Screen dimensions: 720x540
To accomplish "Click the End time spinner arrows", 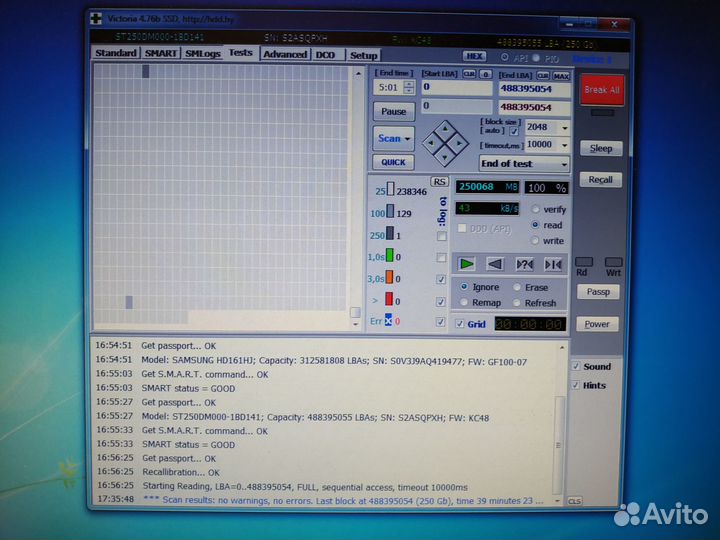I will (408, 87).
